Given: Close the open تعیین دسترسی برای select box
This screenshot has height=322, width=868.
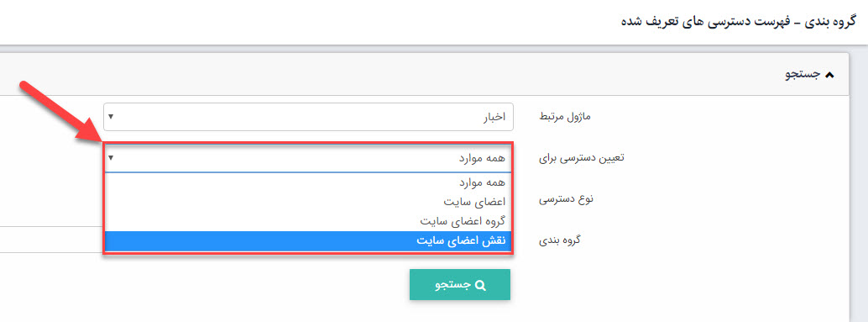Looking at the screenshot, I should (x=308, y=158).
